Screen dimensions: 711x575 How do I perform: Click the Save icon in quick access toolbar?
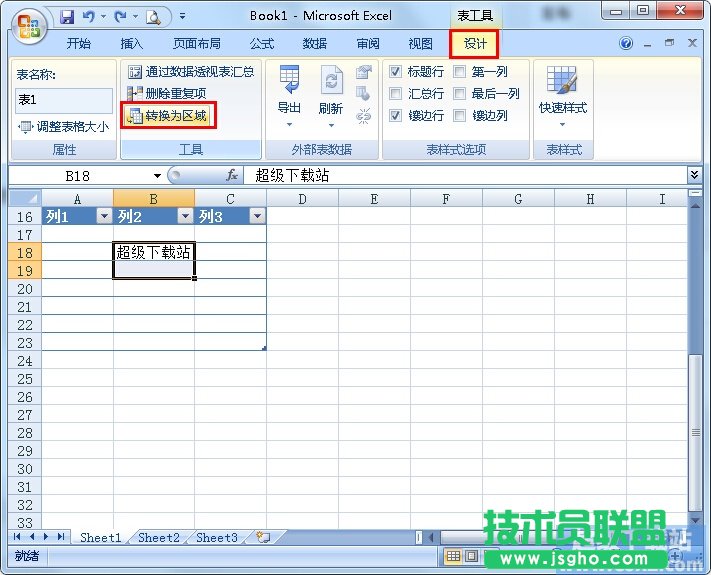tap(68, 17)
